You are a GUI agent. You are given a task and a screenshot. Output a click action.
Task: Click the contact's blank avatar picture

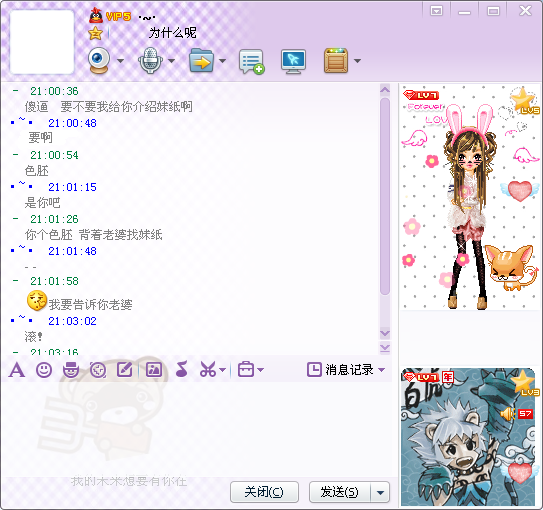click(42, 42)
